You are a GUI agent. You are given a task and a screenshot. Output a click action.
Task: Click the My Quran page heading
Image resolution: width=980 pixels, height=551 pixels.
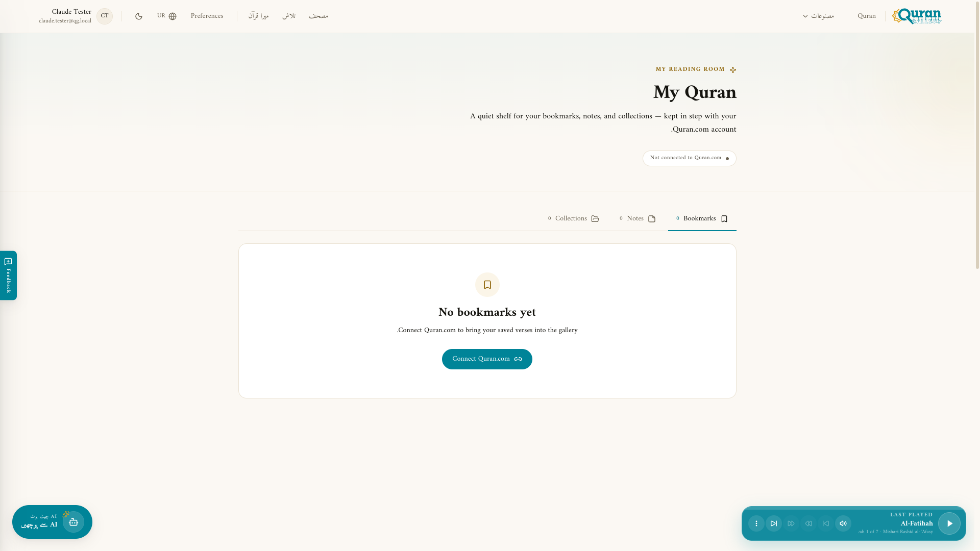point(695,93)
